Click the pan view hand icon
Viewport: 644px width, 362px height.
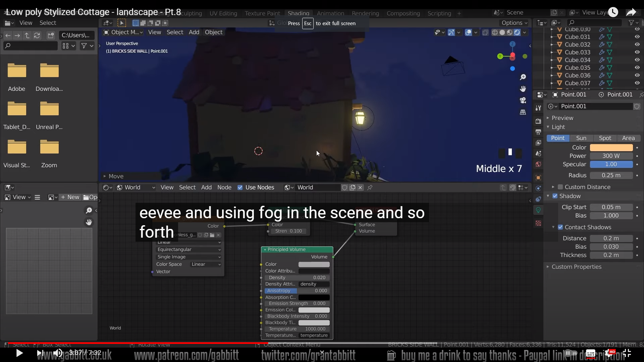click(523, 89)
